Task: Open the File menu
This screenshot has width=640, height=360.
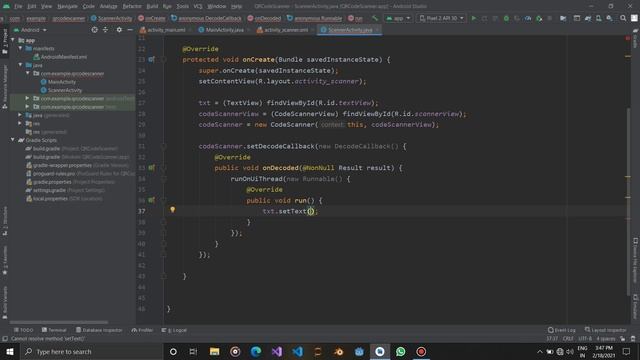Action: pos(18,6)
